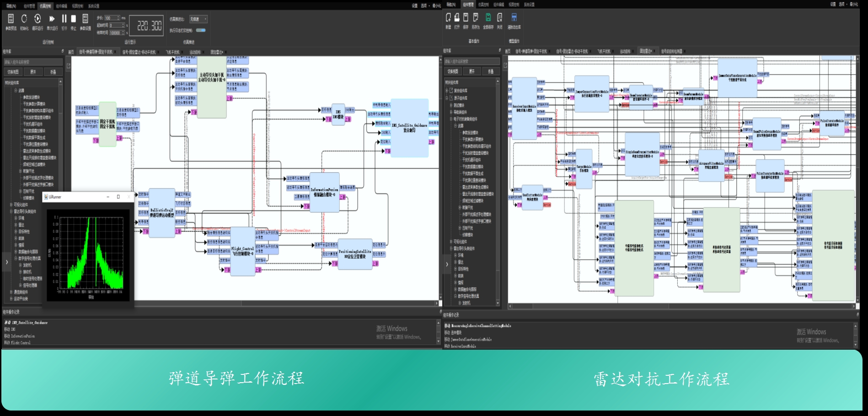Click the blue 清除动态库 icon
This screenshot has height=416, width=868.
click(514, 18)
